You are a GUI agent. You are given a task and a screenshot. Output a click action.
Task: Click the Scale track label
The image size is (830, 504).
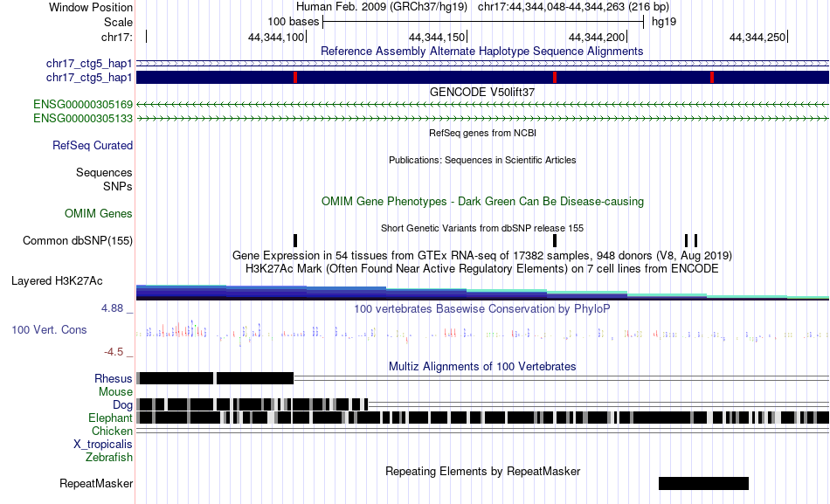point(118,22)
